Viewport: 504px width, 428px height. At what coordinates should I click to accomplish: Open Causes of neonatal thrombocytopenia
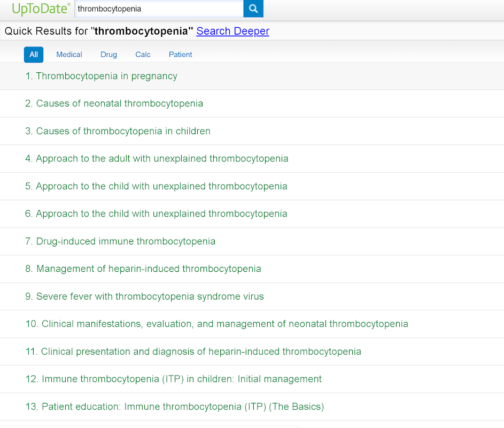(x=119, y=103)
